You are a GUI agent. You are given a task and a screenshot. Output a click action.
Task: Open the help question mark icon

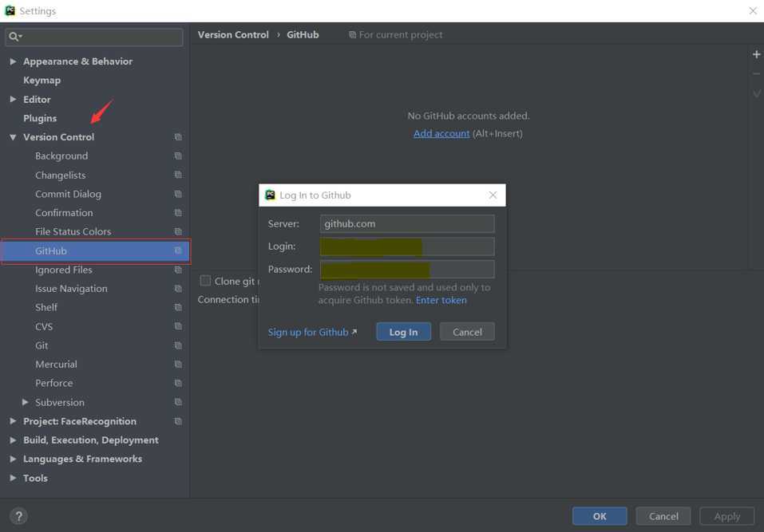pos(18,516)
